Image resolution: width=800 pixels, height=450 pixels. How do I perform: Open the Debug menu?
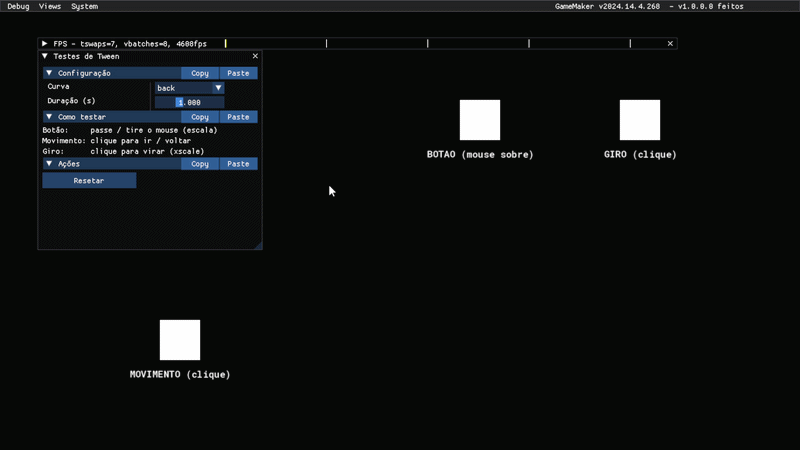coord(18,6)
